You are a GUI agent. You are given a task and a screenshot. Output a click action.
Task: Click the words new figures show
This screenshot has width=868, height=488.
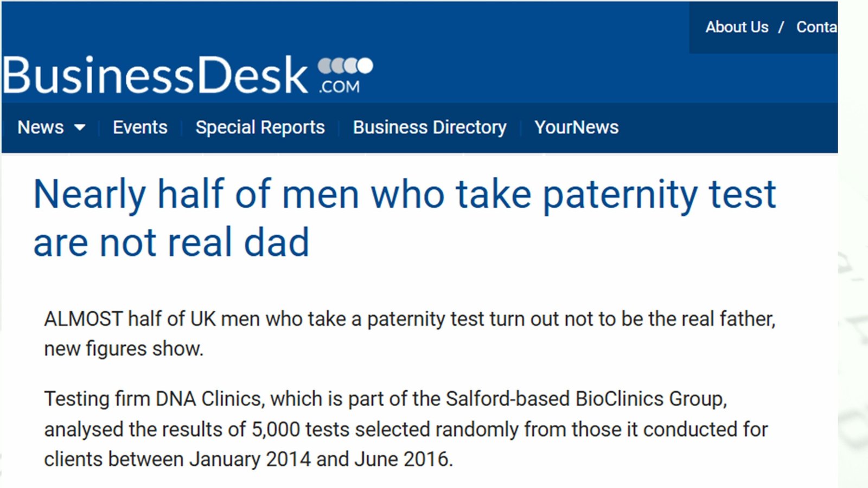pos(124,349)
